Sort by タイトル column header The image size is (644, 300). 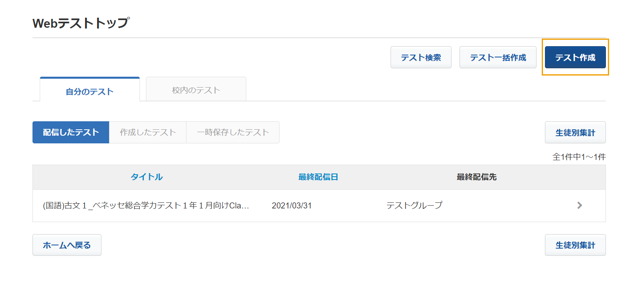point(147,177)
